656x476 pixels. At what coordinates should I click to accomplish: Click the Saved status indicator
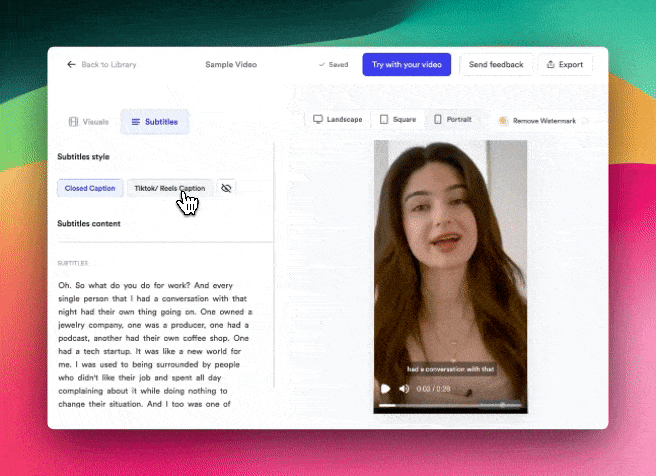click(x=333, y=64)
